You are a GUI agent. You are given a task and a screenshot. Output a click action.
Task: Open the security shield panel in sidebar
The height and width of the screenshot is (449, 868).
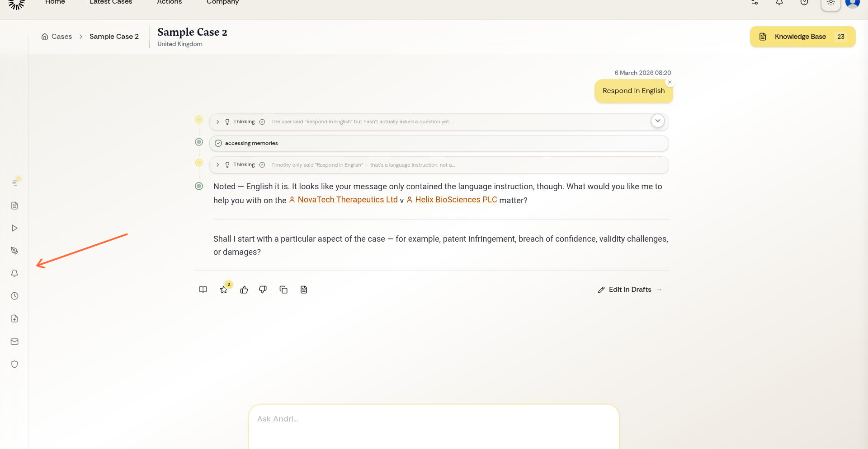point(14,364)
